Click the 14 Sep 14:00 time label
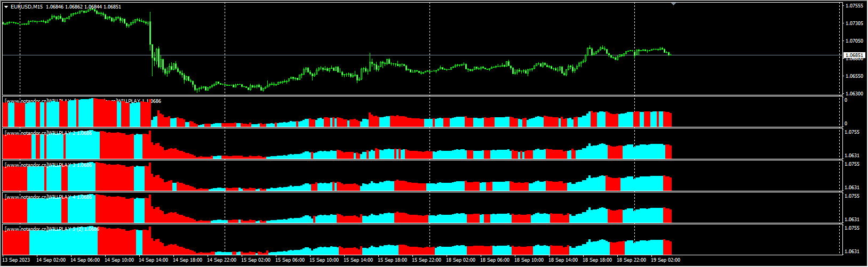The image size is (868, 267). pos(153,261)
